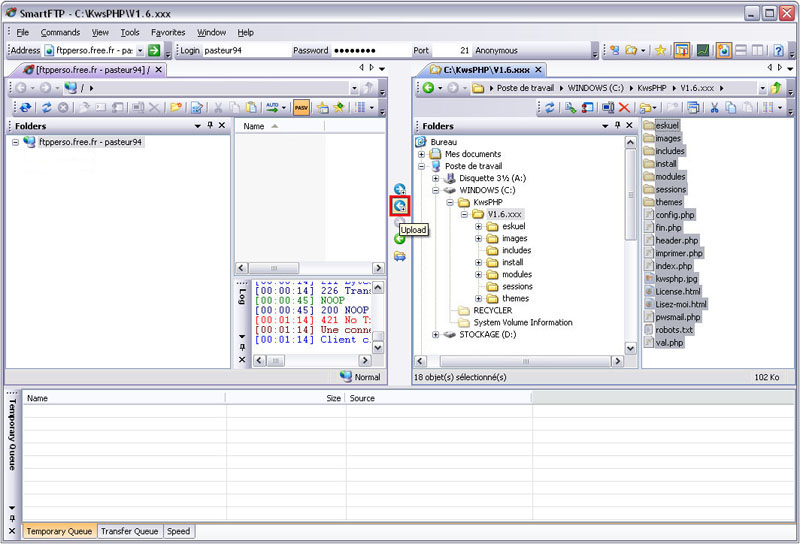Open the Address history dropdown
The height and width of the screenshot is (544, 800).
(x=140, y=51)
